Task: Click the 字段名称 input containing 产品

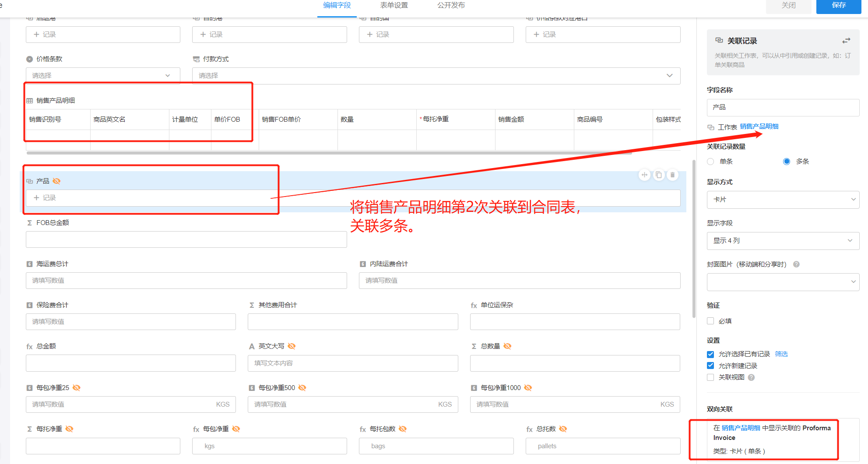Action: [x=783, y=107]
